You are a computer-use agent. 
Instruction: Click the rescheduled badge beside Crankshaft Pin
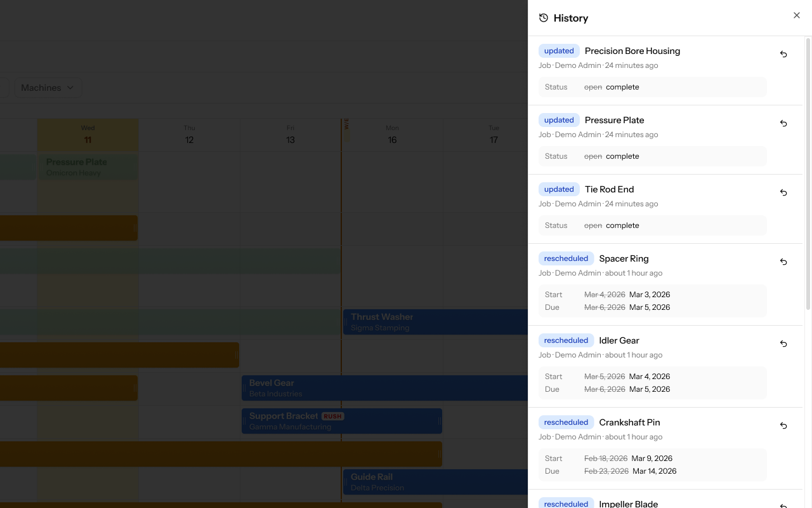pyautogui.click(x=566, y=422)
